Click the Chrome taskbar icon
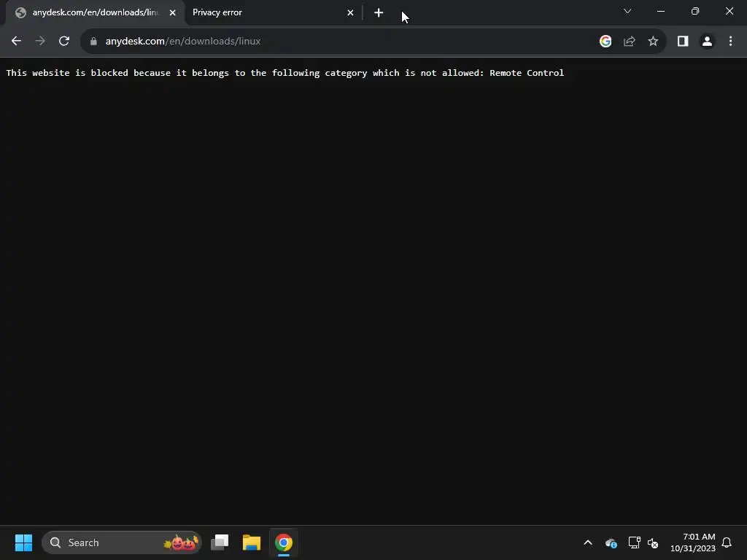Screen dimensions: 747x560 click(x=284, y=542)
